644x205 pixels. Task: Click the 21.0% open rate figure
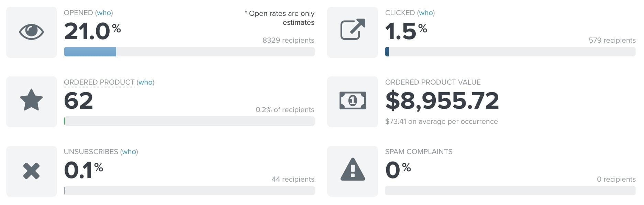click(92, 31)
